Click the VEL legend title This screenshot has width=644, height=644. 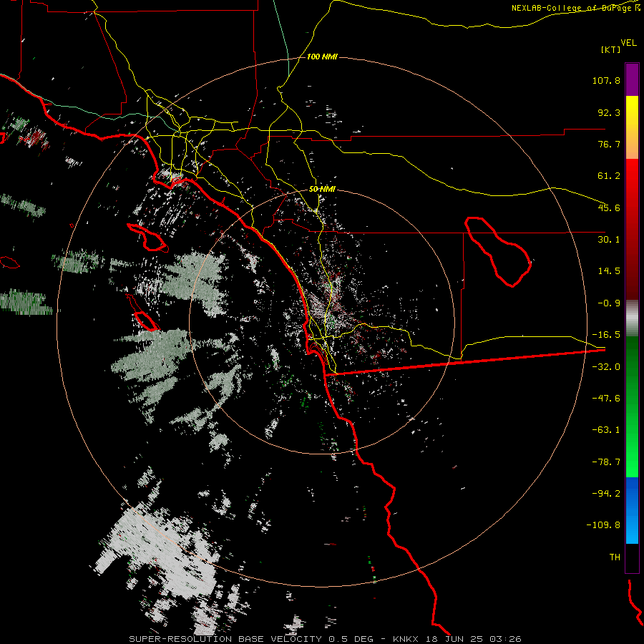coord(628,42)
